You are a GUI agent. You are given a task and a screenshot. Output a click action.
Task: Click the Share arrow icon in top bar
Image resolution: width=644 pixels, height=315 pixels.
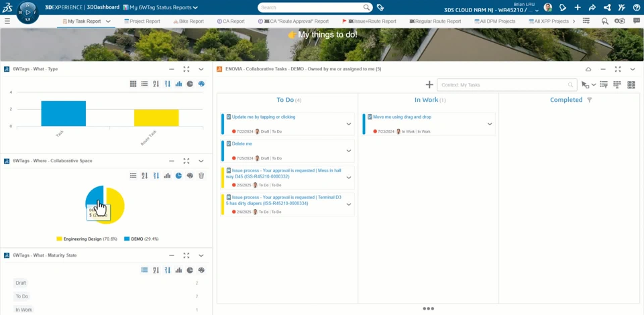592,7
